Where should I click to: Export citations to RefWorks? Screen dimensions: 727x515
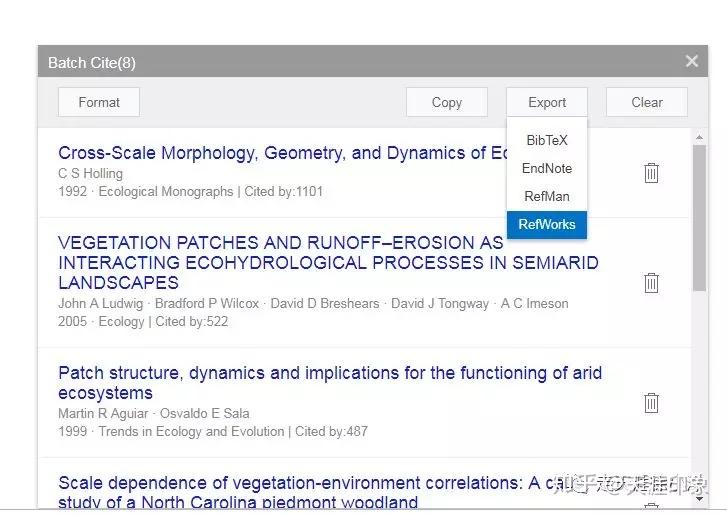coord(547,224)
